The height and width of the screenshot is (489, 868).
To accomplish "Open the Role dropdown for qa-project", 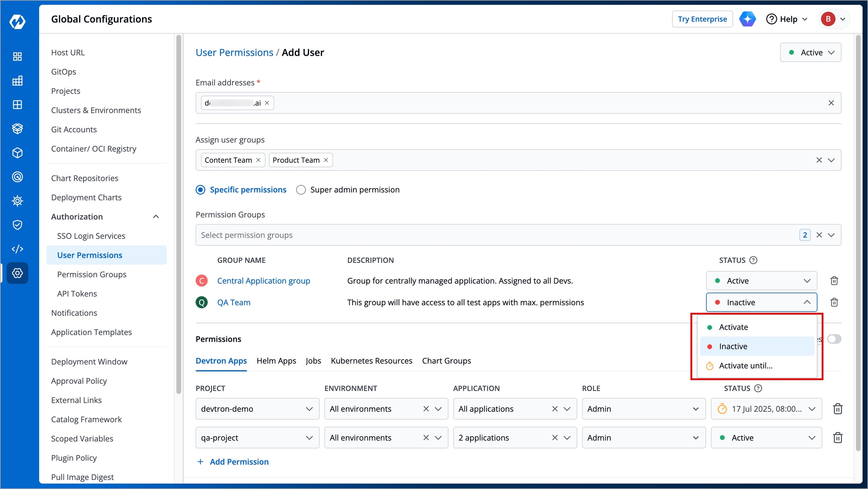I will point(643,438).
